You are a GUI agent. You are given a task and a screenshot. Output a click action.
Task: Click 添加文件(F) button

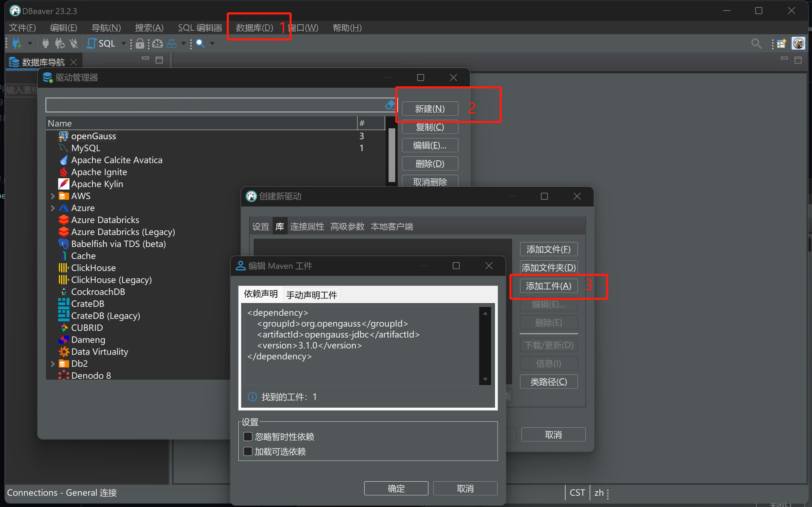pos(549,249)
